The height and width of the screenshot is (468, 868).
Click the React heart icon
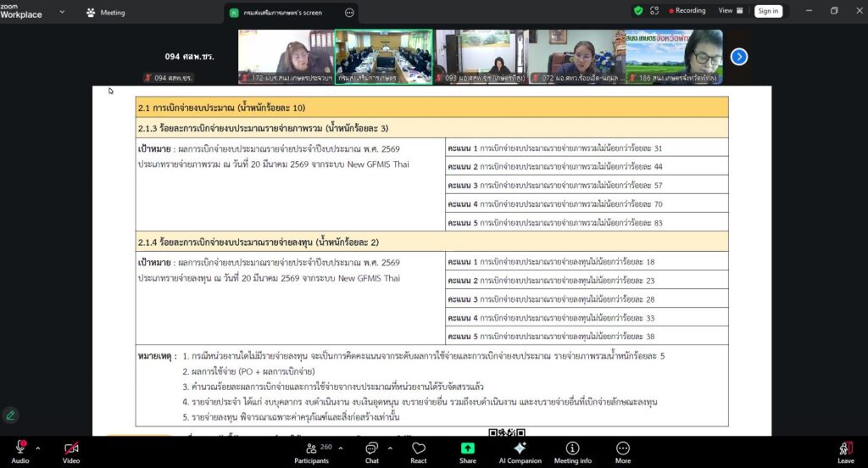point(419,449)
